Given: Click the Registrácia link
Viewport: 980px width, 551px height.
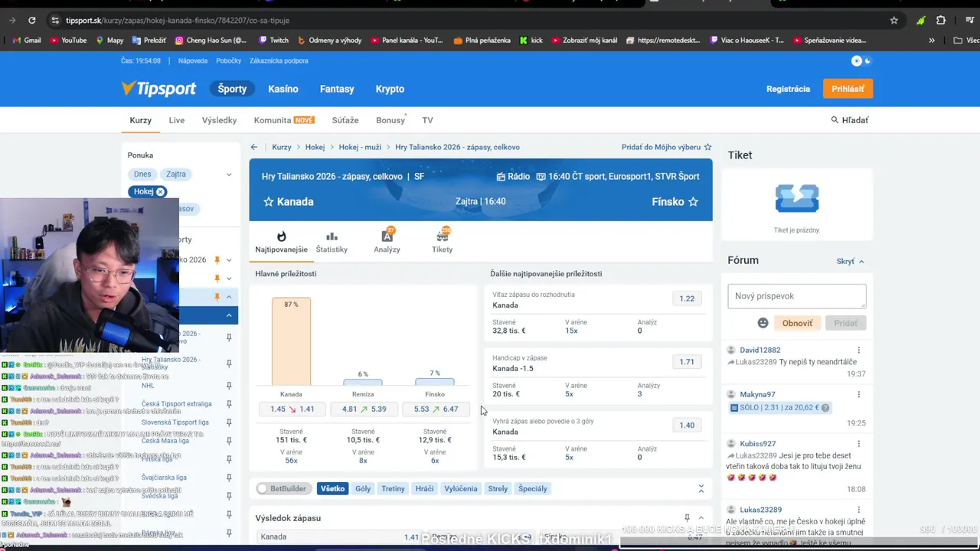Looking at the screenshot, I should [x=788, y=89].
